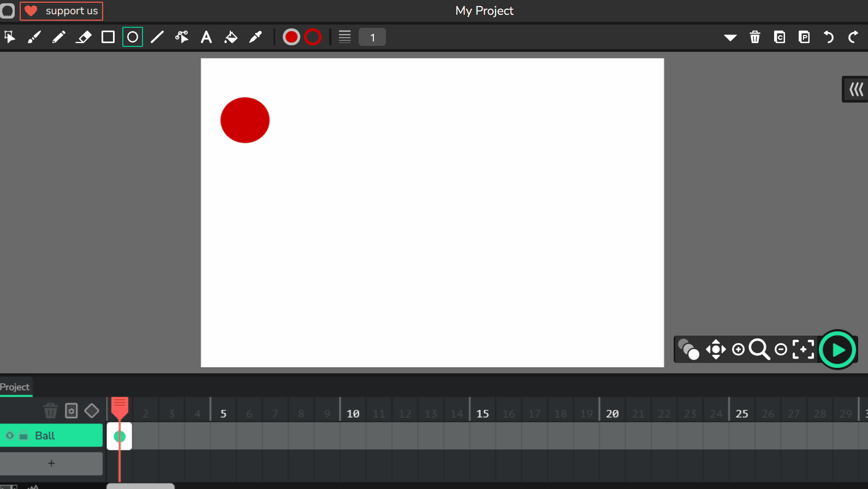The width and height of the screenshot is (868, 489).
Task: Select the Eyedropper tool
Action: click(x=255, y=37)
